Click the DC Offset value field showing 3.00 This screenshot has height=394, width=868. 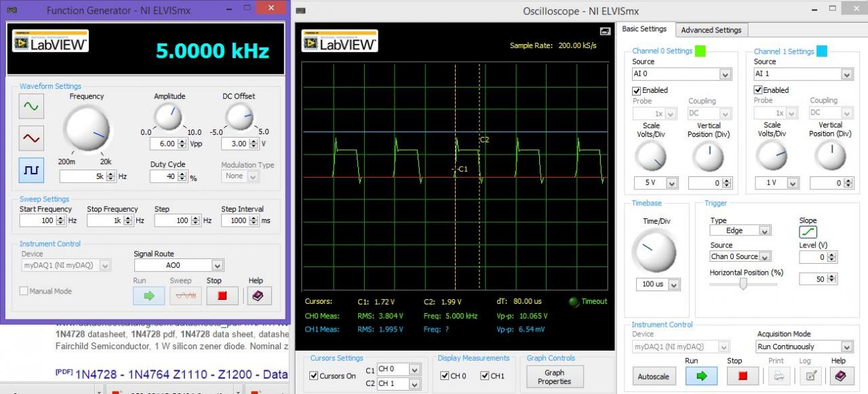235,144
